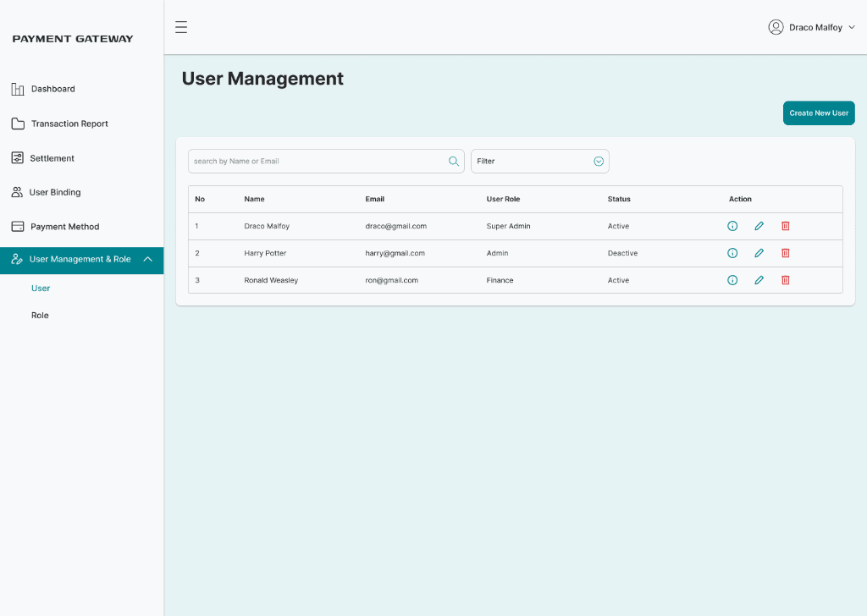Viewport: 867px width, 616px height.
Task: Click the name cell Harry Potter
Action: click(x=265, y=253)
